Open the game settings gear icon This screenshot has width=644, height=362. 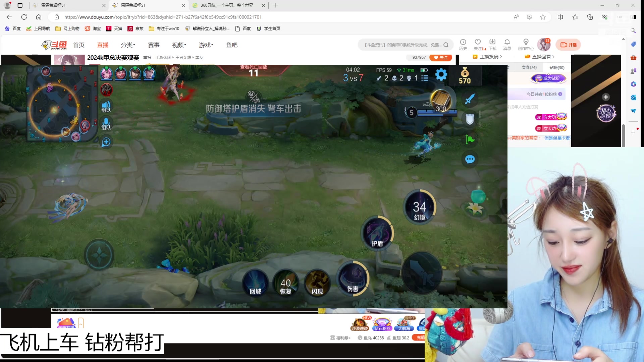(441, 74)
